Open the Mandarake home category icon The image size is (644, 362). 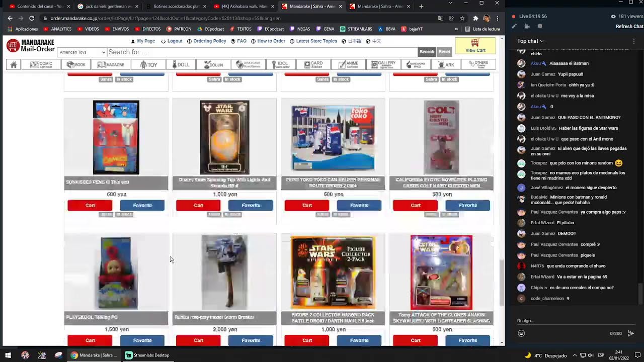(14, 64)
